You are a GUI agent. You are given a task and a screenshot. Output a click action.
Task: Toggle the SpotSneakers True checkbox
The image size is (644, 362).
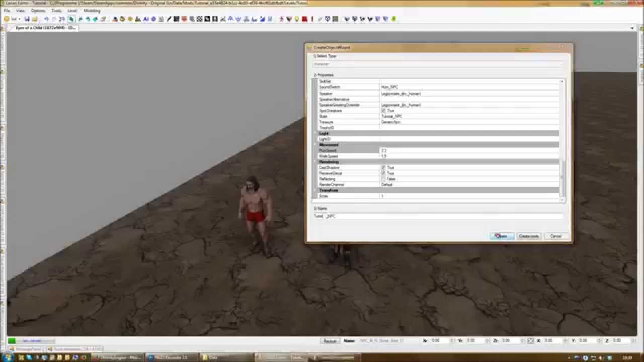tap(383, 110)
